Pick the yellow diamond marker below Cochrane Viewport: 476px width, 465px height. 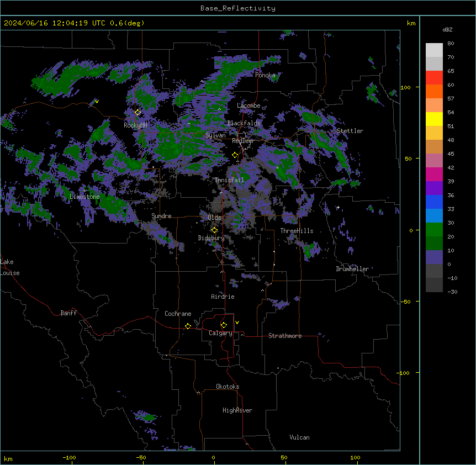[188, 326]
